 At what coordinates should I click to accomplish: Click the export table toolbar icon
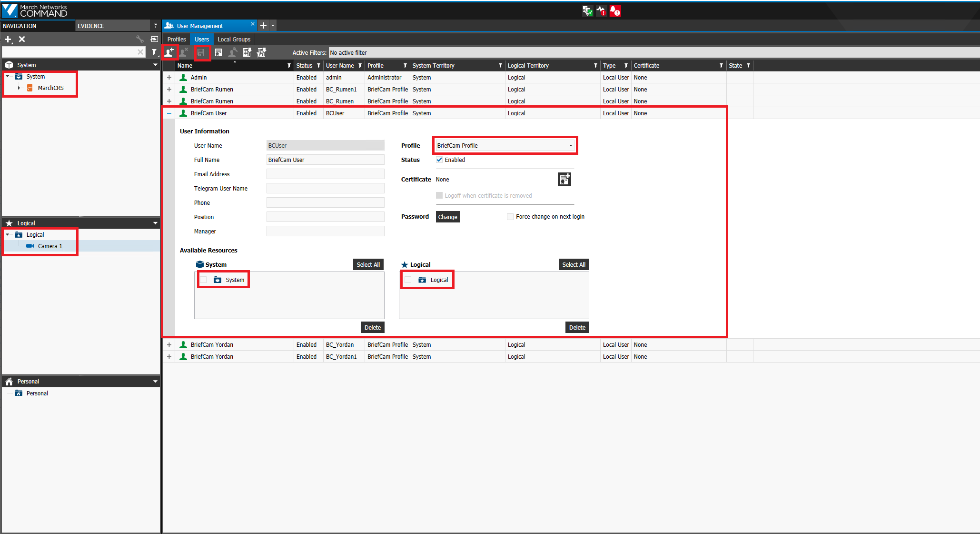(x=247, y=52)
